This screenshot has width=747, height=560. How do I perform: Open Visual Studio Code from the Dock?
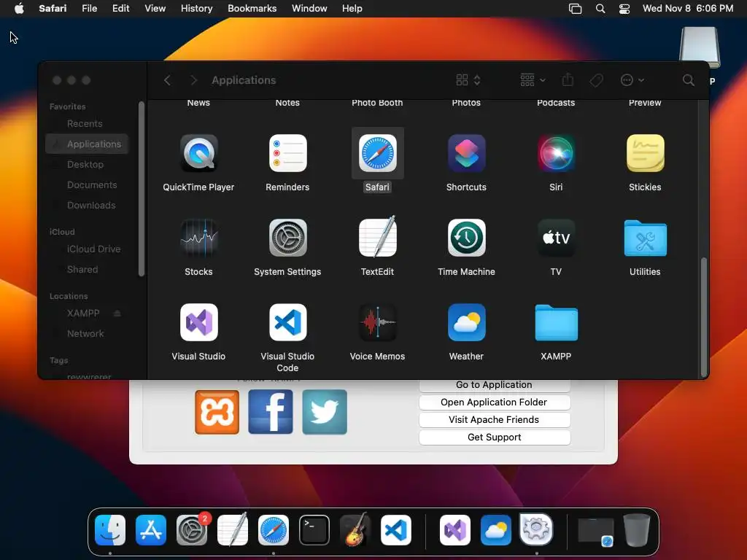396,530
